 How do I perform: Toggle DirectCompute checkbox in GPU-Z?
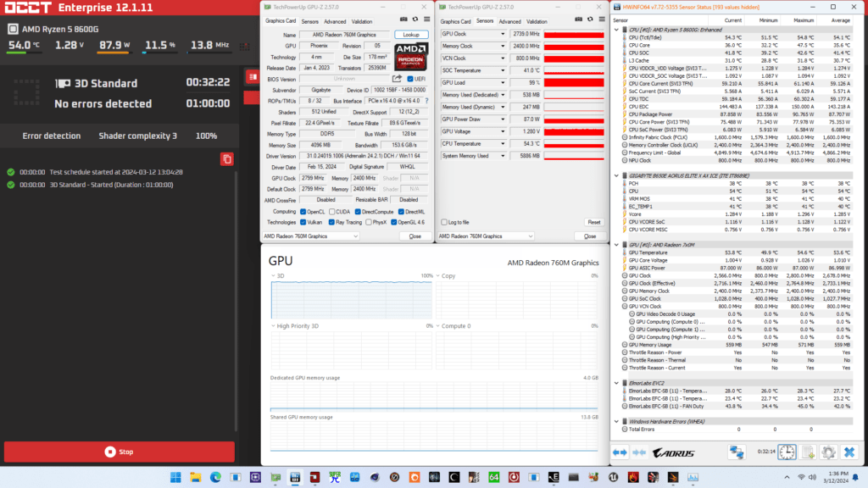click(x=358, y=212)
